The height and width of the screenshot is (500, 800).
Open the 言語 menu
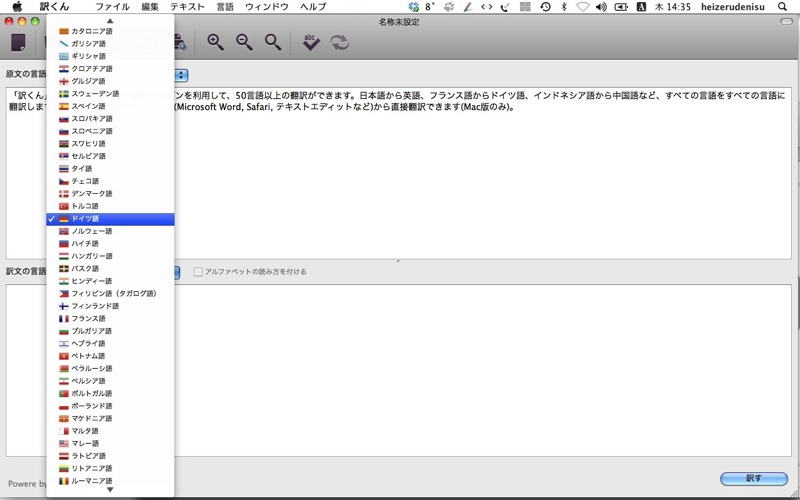(225, 7)
